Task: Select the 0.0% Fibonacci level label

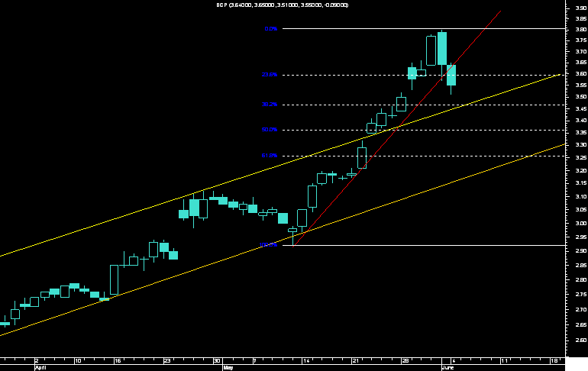Action: click(x=271, y=29)
